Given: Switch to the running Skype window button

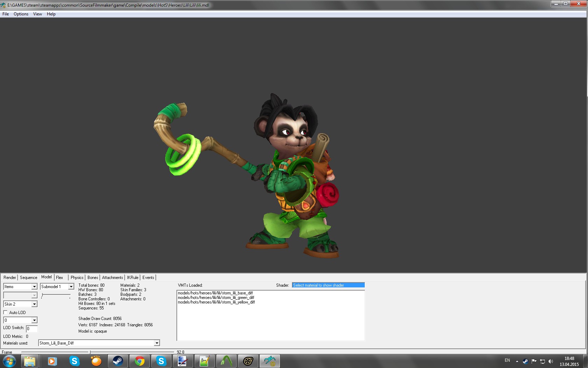Looking at the screenshot, I should tap(161, 361).
